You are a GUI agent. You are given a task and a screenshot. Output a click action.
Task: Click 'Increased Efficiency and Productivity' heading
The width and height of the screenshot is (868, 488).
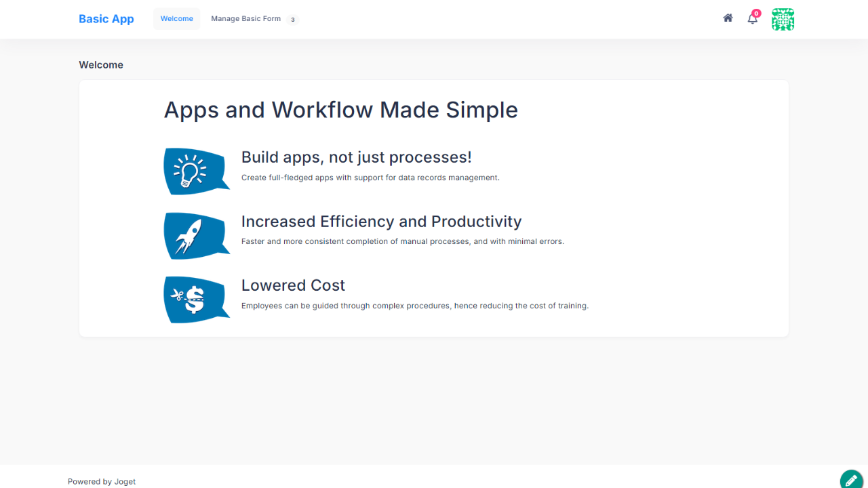pos(381,222)
